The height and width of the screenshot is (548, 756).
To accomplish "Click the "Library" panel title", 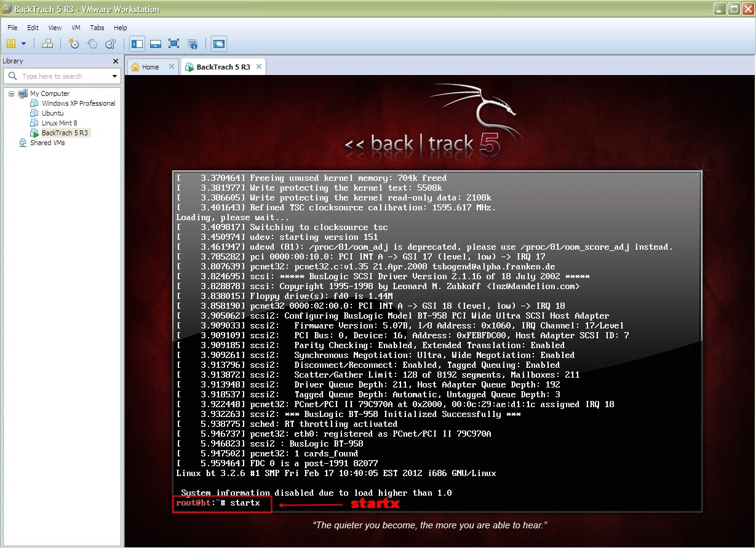I will click(13, 61).
